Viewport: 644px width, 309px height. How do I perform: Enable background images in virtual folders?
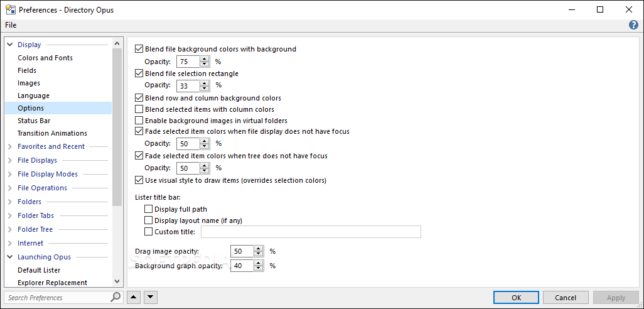click(x=139, y=121)
